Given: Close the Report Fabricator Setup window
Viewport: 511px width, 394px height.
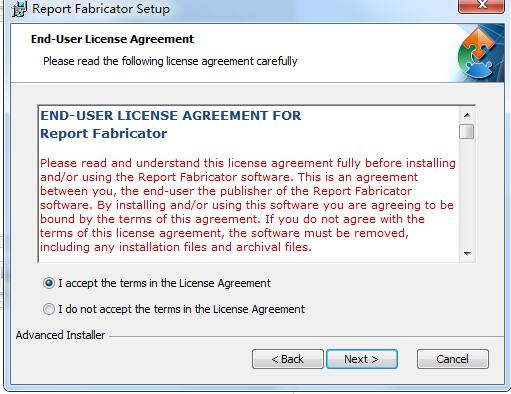Looking at the screenshot, I should coord(481,6).
